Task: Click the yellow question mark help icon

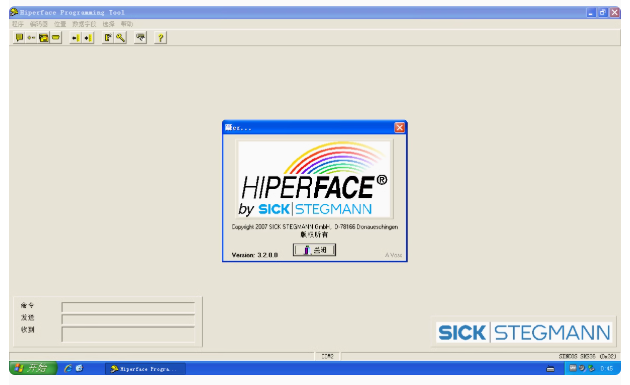Action: [160, 38]
